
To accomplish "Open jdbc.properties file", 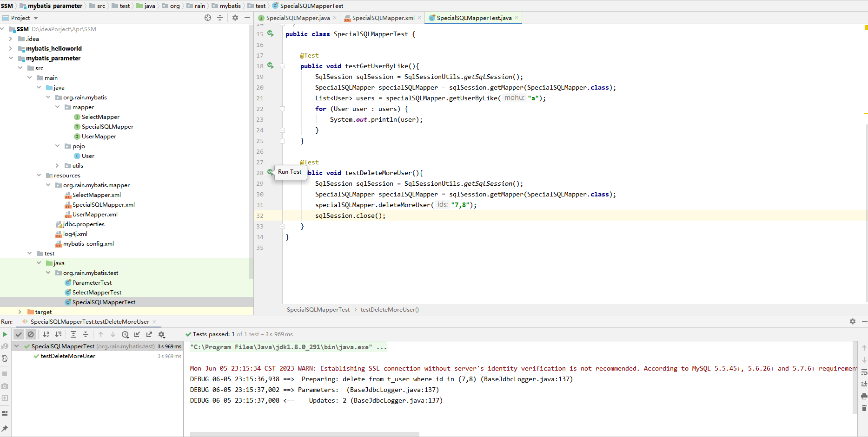I will [83, 224].
